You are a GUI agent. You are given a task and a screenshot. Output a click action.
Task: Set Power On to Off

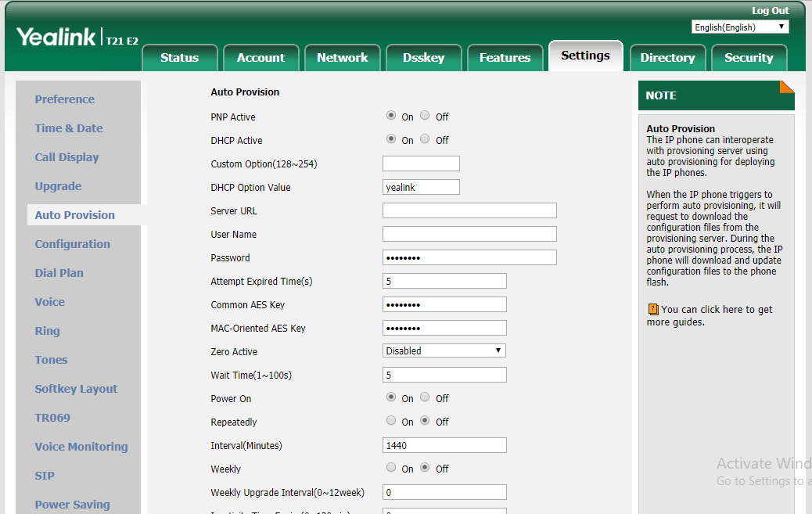coord(425,397)
